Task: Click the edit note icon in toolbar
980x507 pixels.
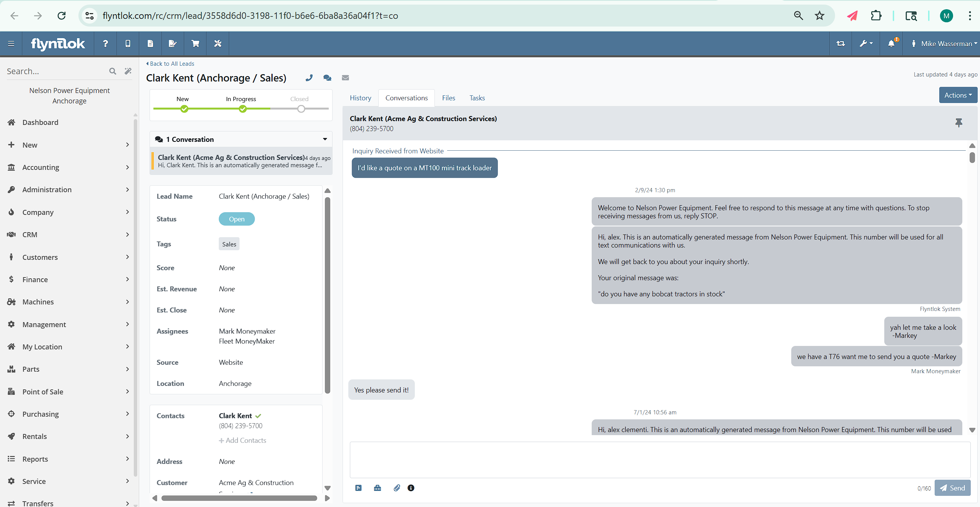Action: click(173, 44)
